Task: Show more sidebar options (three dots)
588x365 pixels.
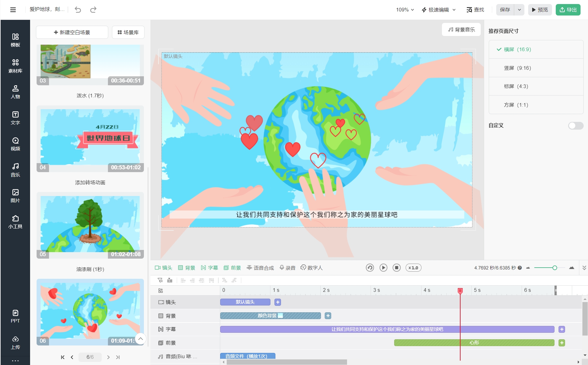Action: [x=15, y=361]
